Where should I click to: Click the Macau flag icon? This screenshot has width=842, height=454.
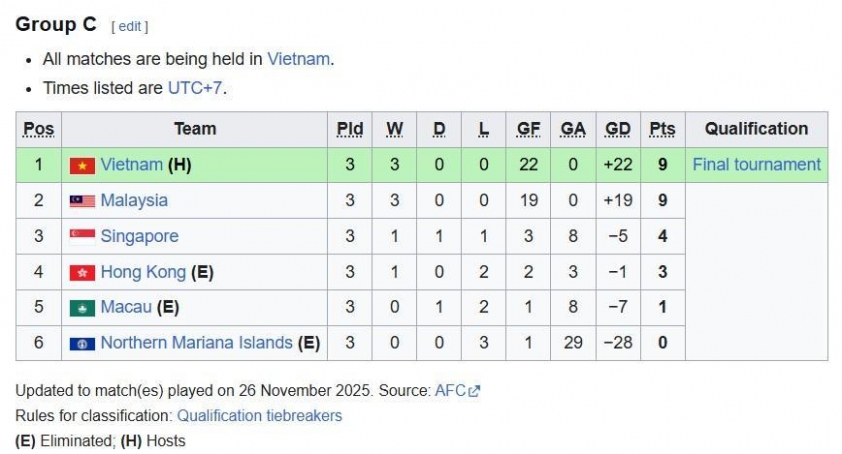(82, 308)
